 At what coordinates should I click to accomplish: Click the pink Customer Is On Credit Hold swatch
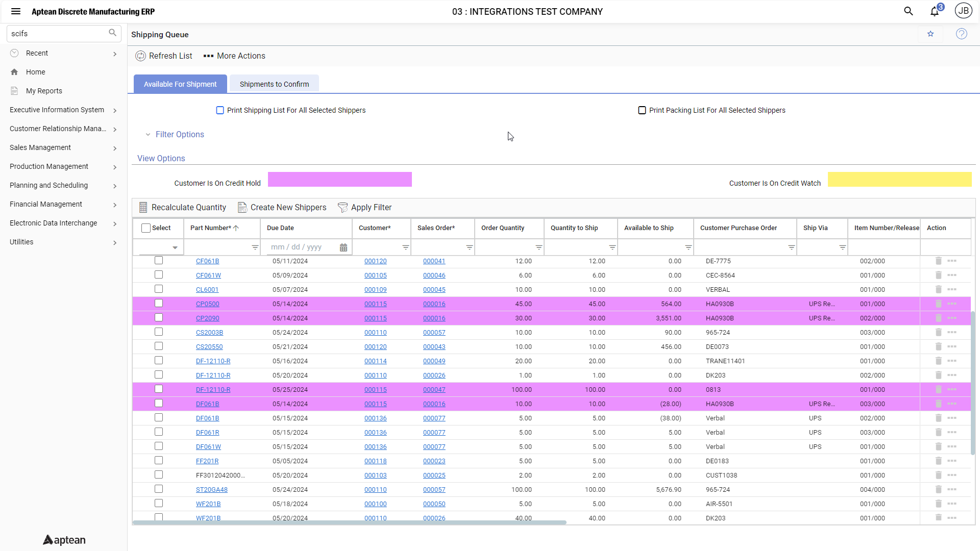[x=339, y=180]
